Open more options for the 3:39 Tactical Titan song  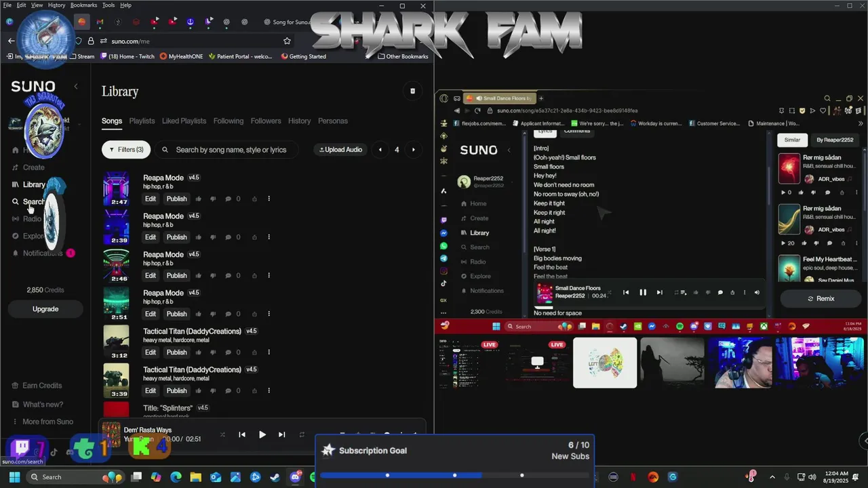(269, 390)
